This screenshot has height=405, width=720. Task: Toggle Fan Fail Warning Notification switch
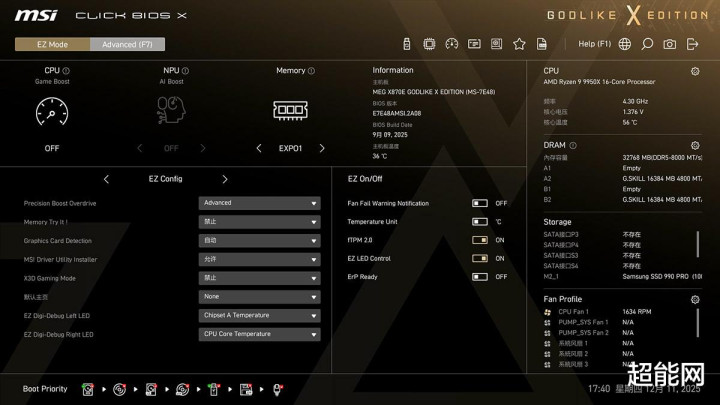point(480,203)
